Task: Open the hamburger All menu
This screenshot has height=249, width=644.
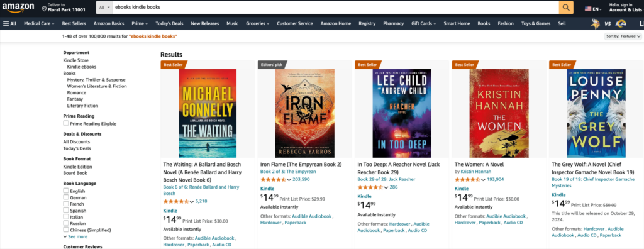Action: (x=10, y=23)
